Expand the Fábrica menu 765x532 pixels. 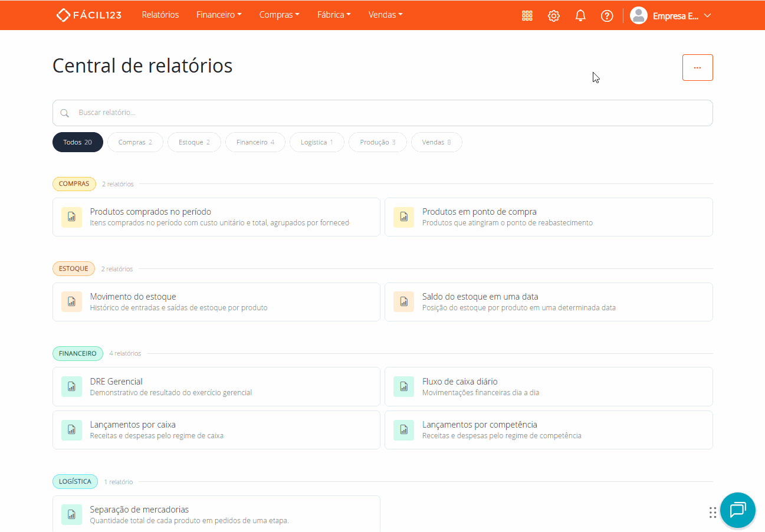[x=334, y=15]
